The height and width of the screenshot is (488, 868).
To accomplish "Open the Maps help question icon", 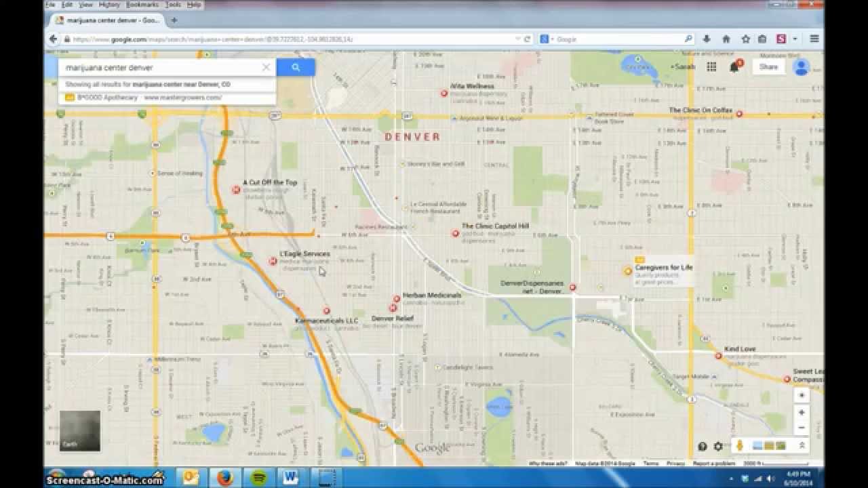I will pyautogui.click(x=703, y=446).
